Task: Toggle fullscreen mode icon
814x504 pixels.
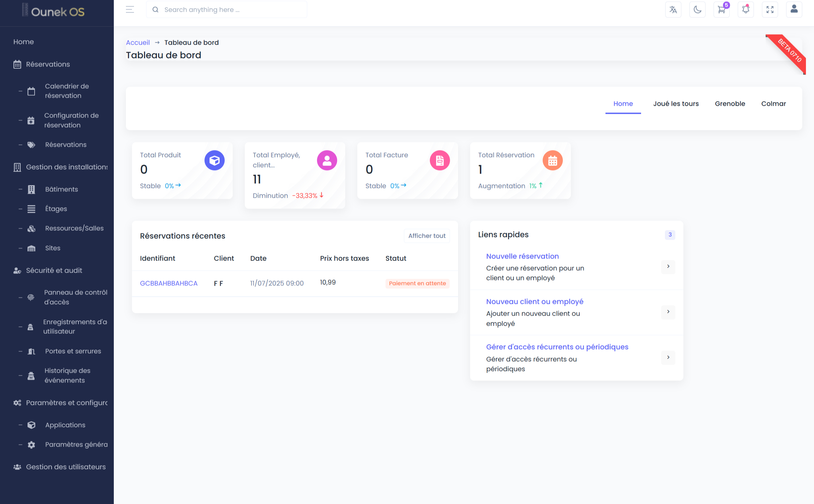Action: coord(770,10)
